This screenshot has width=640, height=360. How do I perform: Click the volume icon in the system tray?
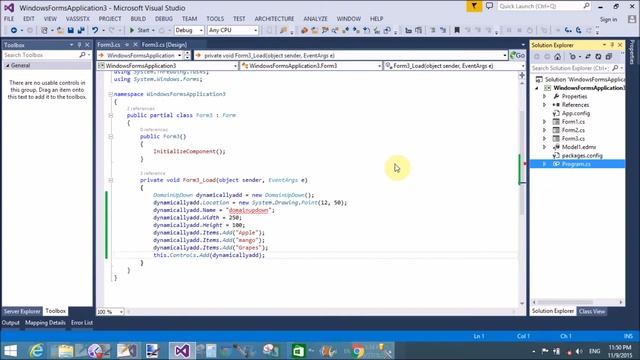point(579,351)
